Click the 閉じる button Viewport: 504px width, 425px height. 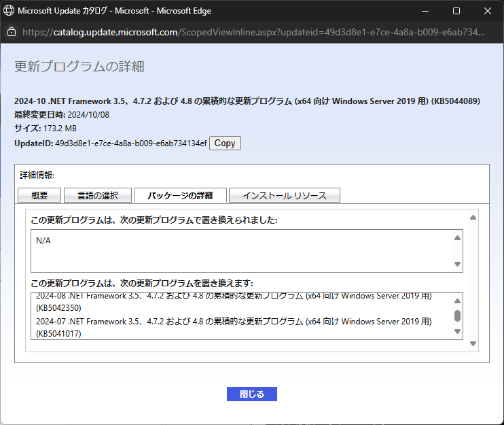[252, 394]
